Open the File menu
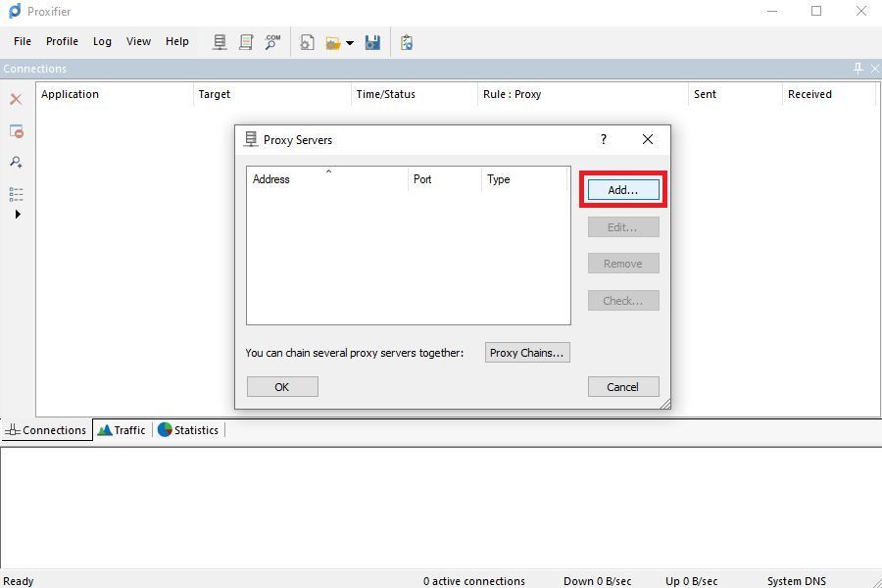Viewport: 882px width, 588px height. pyautogui.click(x=23, y=41)
